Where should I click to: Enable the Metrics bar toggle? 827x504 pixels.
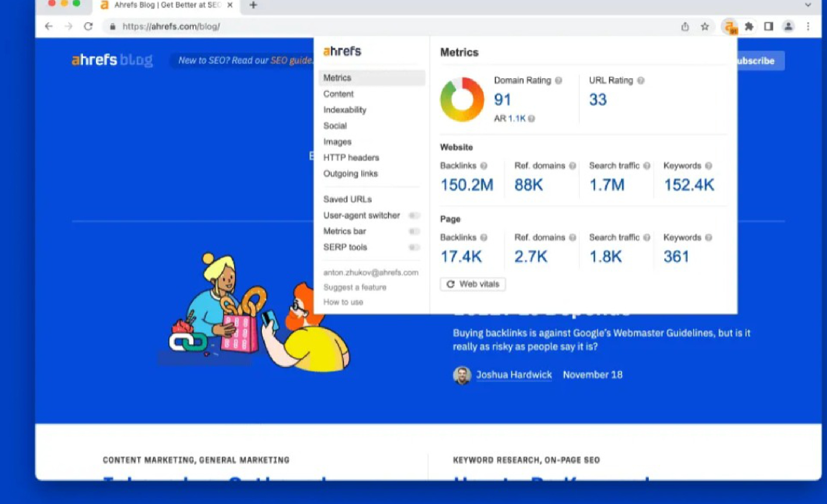pos(414,231)
